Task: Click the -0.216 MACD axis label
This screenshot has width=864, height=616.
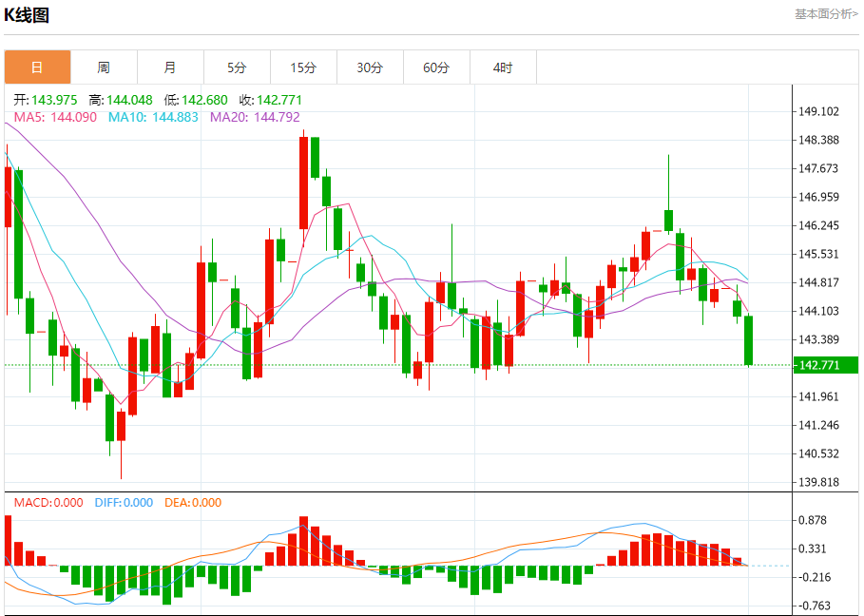Action: 813,577
